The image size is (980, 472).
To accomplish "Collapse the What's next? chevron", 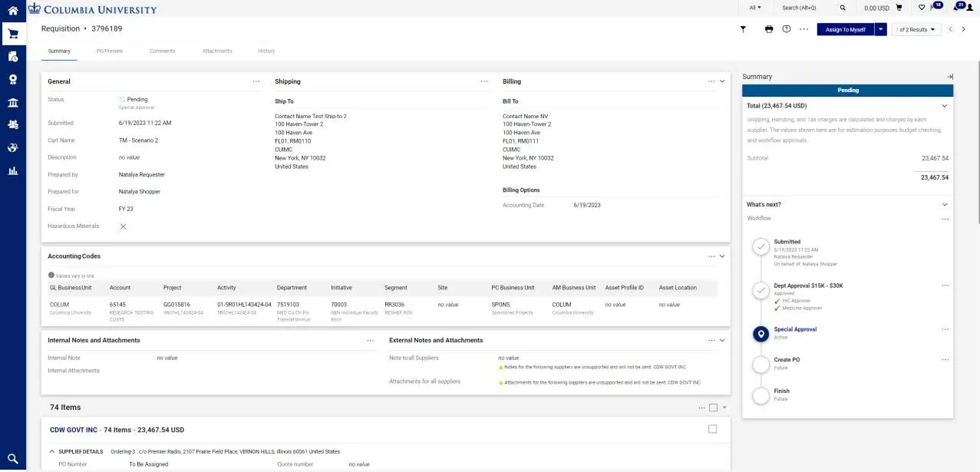I will [x=945, y=205].
